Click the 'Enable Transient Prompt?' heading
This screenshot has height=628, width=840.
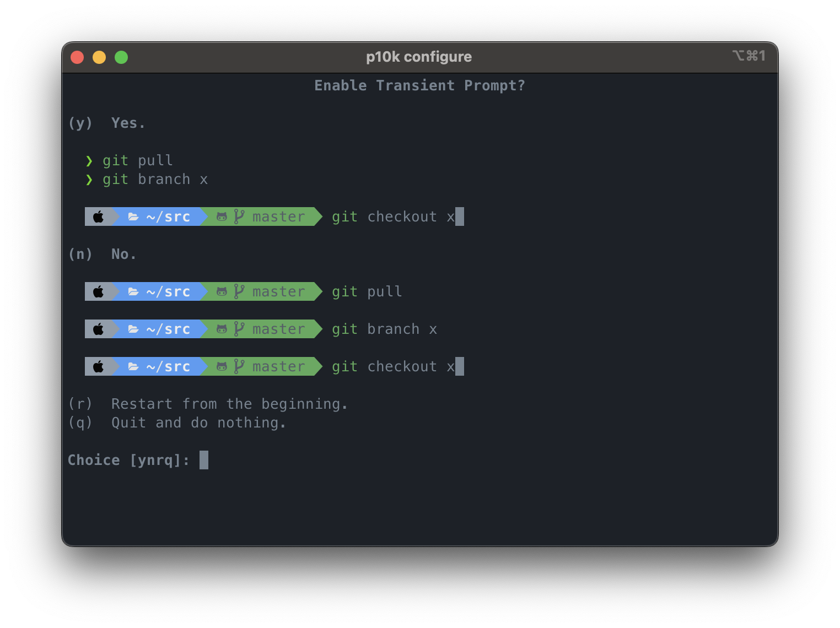point(419,86)
